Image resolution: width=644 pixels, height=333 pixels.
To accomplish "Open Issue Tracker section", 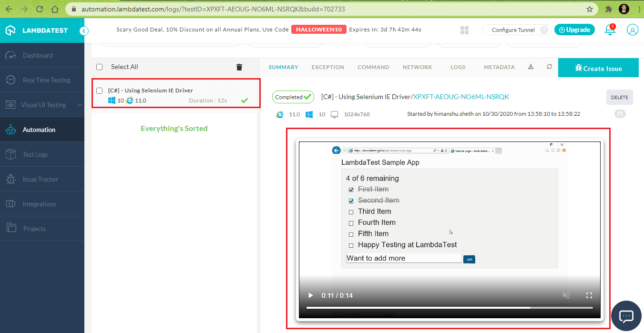I will (x=42, y=179).
